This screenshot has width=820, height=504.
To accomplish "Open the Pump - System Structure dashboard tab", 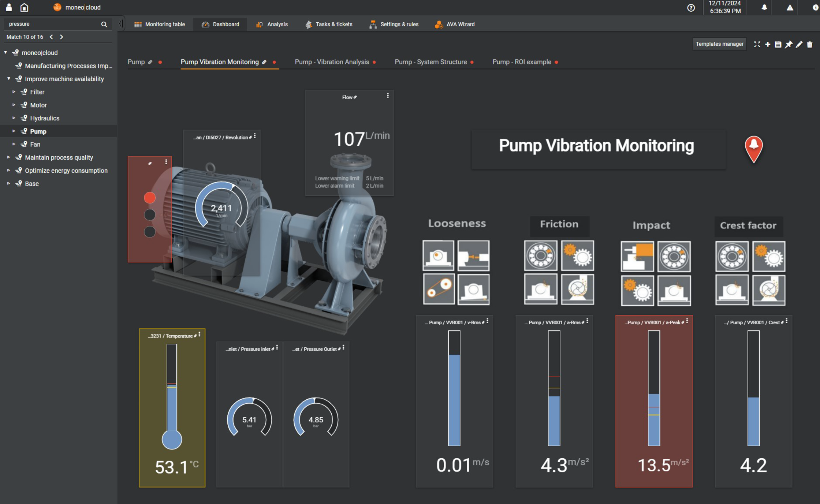I will (x=430, y=62).
